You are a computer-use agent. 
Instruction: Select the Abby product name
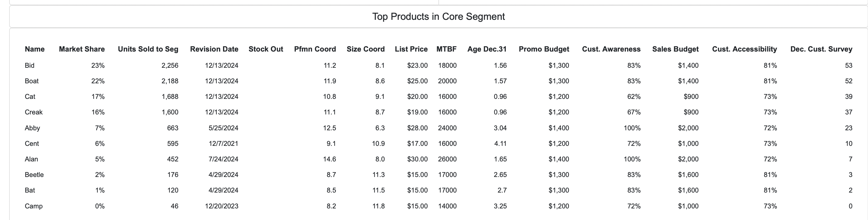(32, 128)
